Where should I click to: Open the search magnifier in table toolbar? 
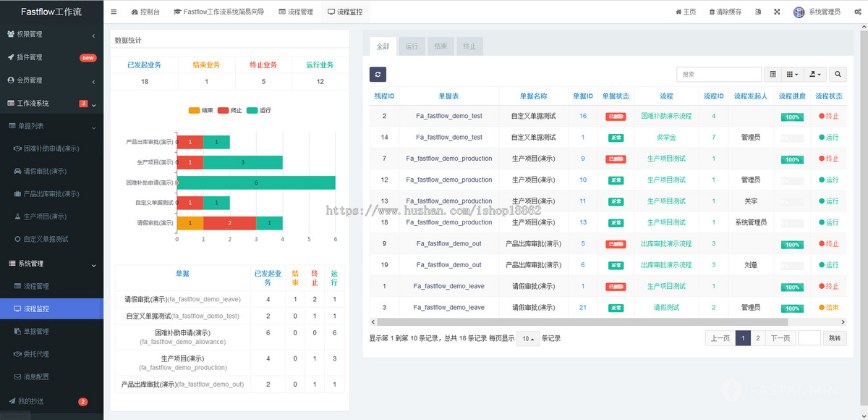click(838, 75)
